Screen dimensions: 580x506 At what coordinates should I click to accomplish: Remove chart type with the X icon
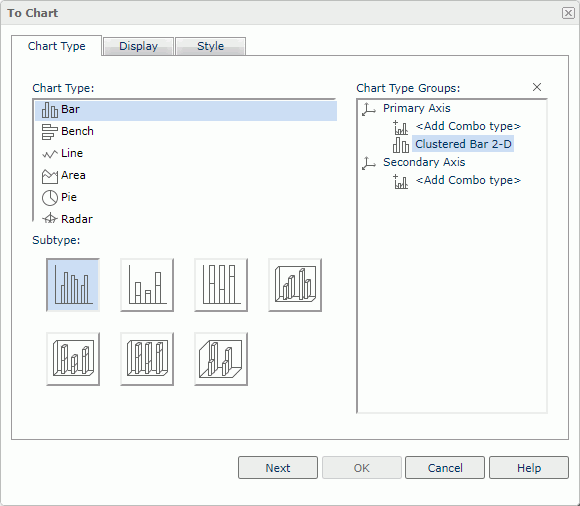pyautogui.click(x=537, y=87)
